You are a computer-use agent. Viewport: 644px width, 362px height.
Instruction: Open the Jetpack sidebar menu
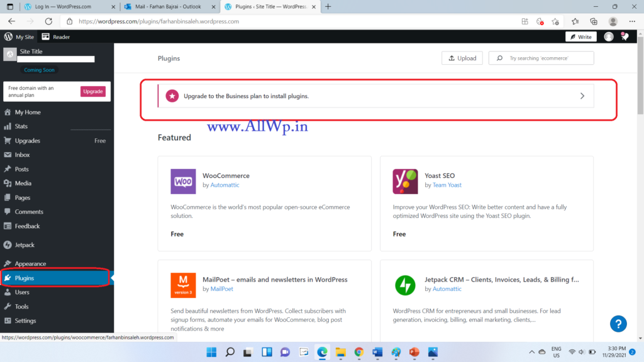[57, 245]
